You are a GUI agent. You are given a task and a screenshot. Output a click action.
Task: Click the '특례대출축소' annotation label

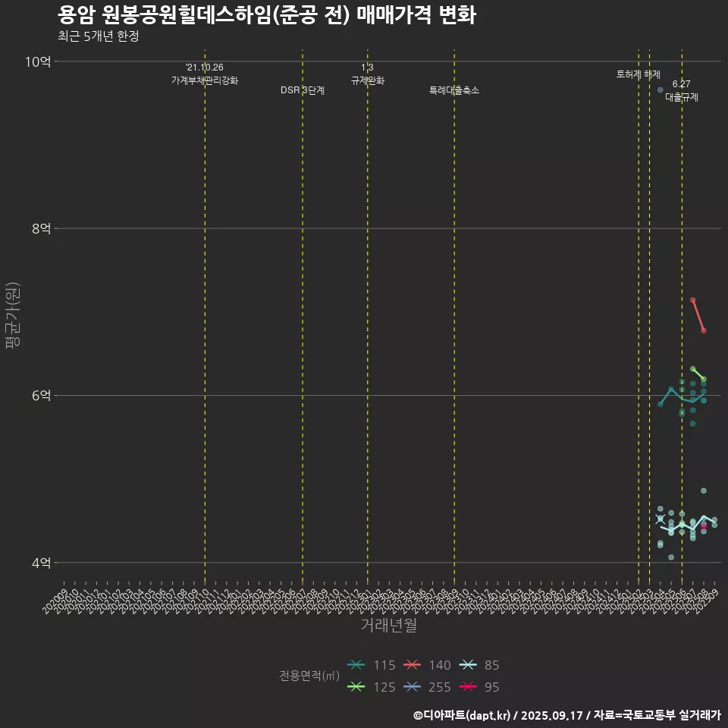pyautogui.click(x=454, y=90)
